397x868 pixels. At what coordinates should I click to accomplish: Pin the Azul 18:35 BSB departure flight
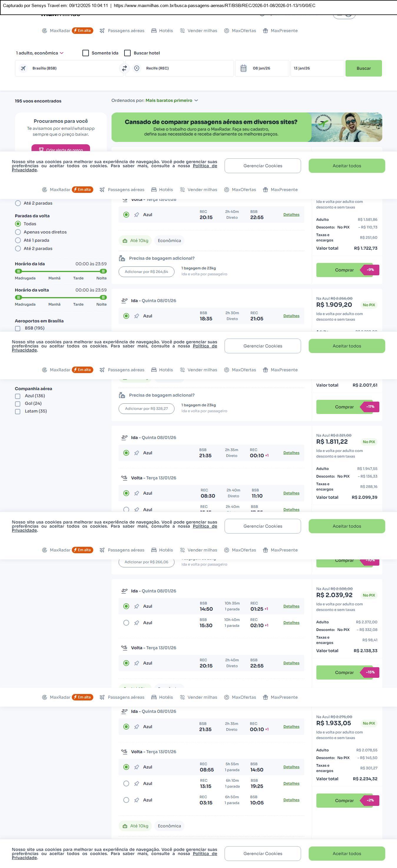(137, 316)
